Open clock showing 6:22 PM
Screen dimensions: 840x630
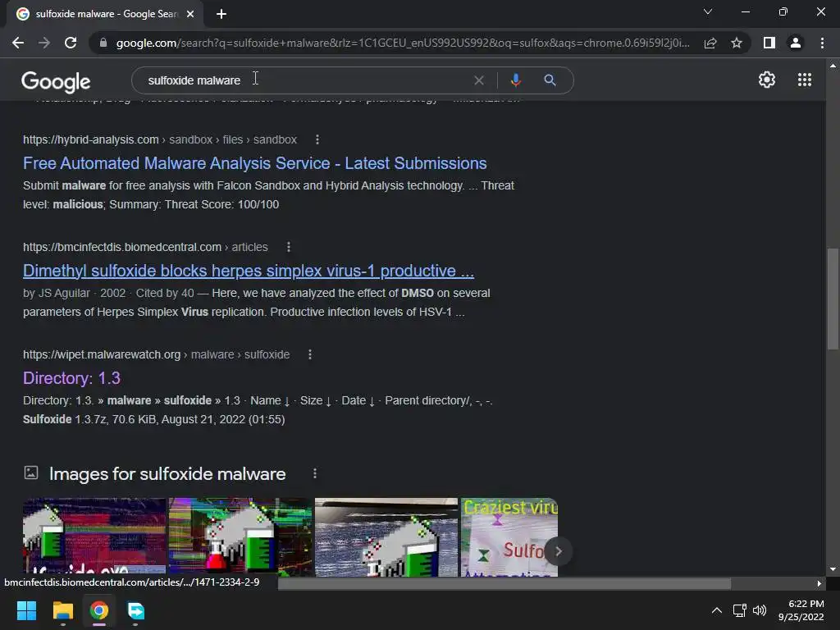pos(801,610)
